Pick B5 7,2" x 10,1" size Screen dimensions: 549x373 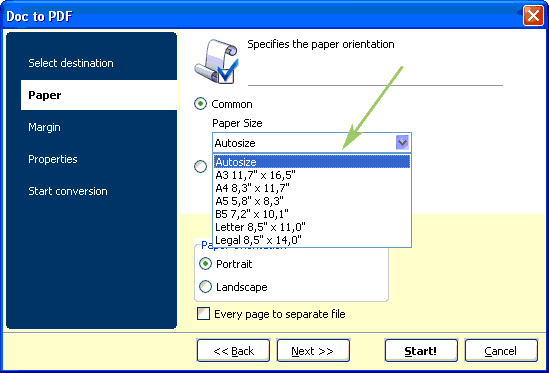tap(312, 214)
